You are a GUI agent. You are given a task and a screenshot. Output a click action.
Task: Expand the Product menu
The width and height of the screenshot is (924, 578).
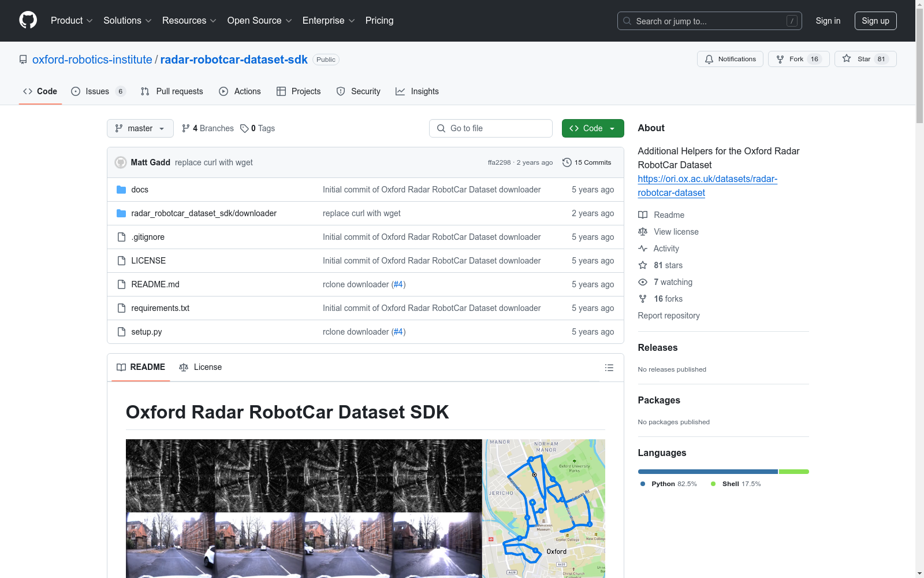coord(72,20)
